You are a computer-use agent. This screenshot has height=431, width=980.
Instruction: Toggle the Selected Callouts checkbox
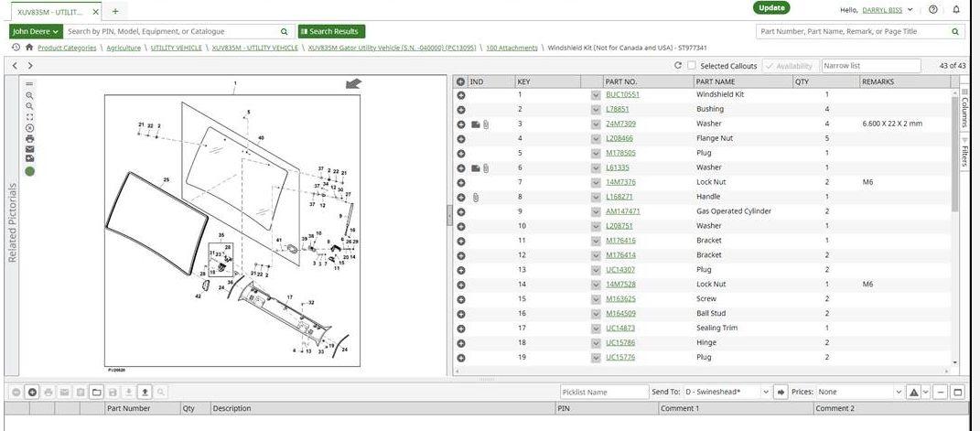click(691, 66)
